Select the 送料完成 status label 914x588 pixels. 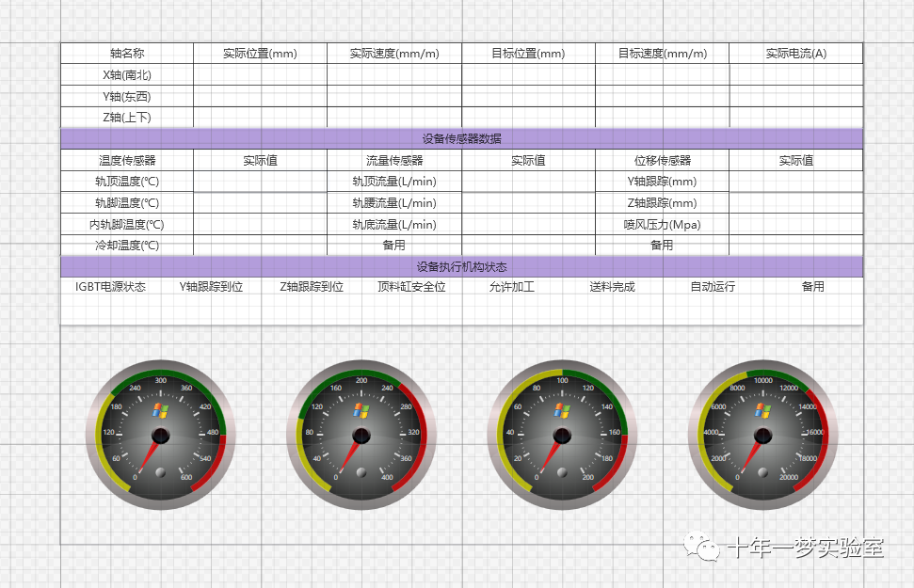point(612,287)
